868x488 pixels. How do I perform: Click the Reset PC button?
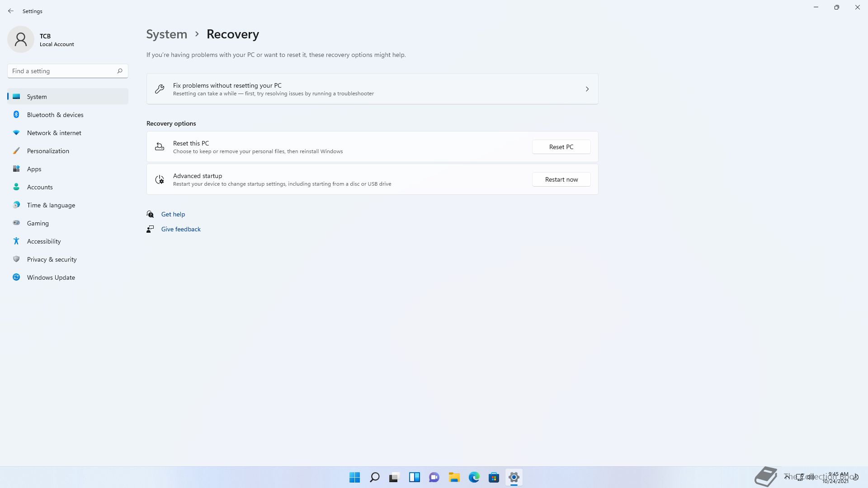pos(561,147)
